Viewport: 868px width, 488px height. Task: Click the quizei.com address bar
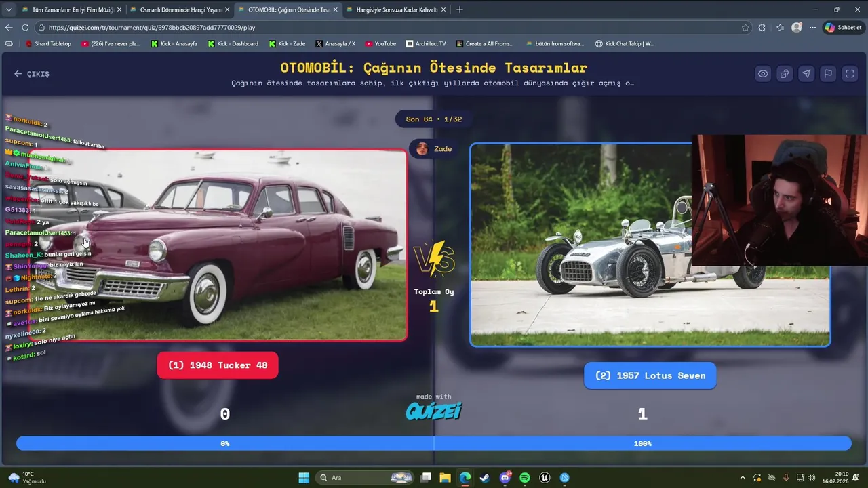(393, 28)
